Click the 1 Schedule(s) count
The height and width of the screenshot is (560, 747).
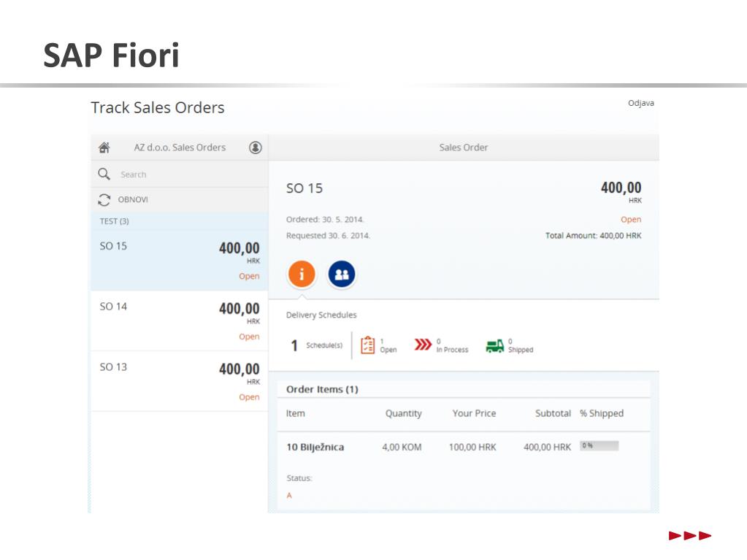pyautogui.click(x=316, y=345)
